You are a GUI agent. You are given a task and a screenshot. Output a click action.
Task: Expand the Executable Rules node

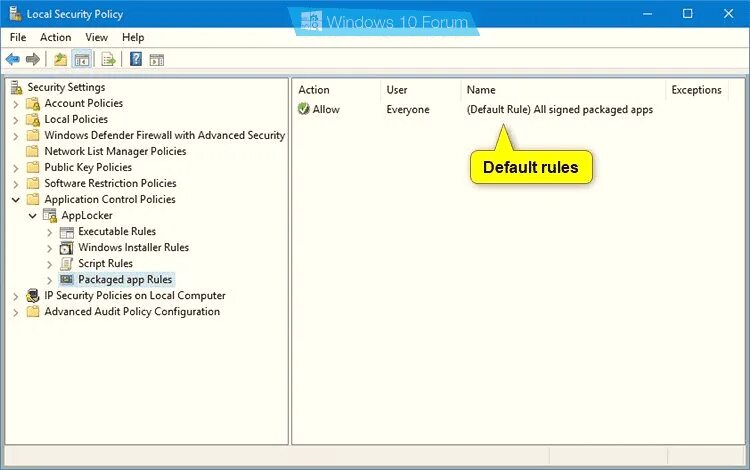[x=50, y=232]
